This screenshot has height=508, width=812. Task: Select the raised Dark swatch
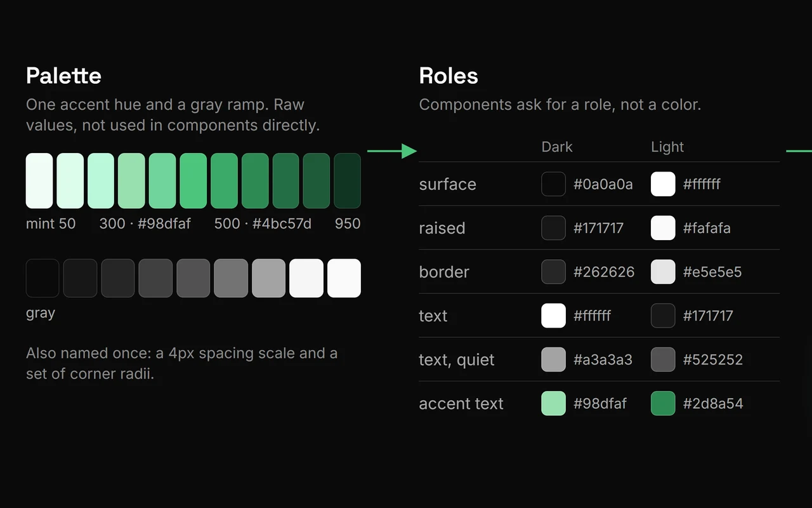coord(553,228)
